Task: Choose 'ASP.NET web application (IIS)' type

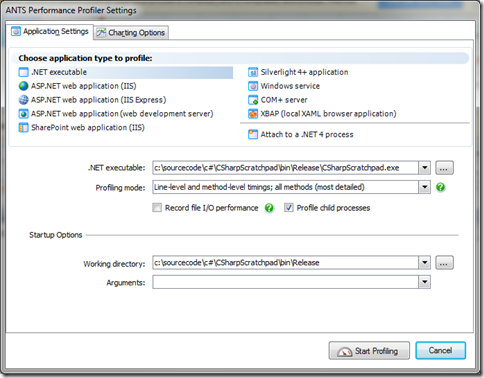Action: tap(77, 86)
